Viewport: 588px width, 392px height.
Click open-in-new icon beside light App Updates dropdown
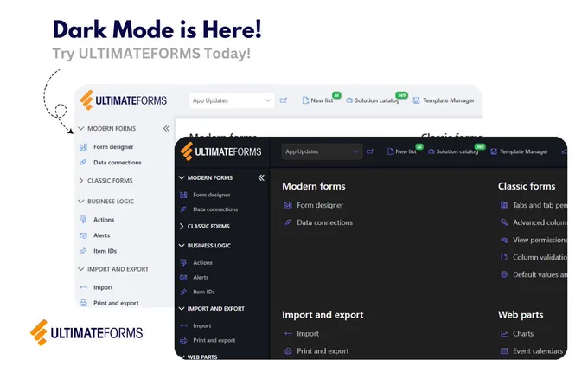283,100
